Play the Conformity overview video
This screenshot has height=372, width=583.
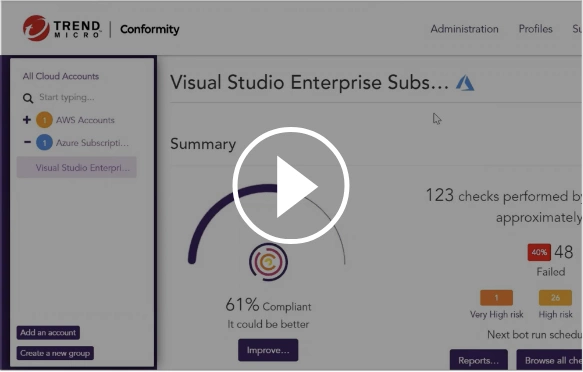tap(291, 185)
